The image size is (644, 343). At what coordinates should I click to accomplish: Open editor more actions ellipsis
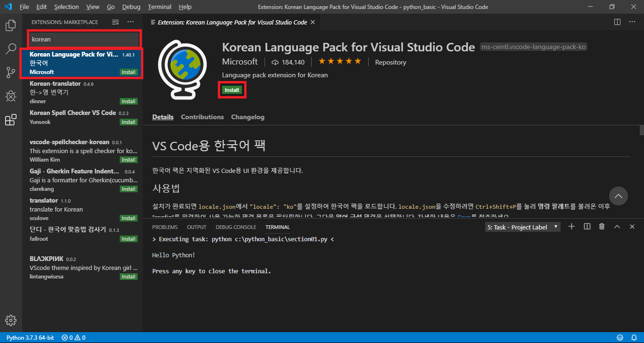[632, 22]
